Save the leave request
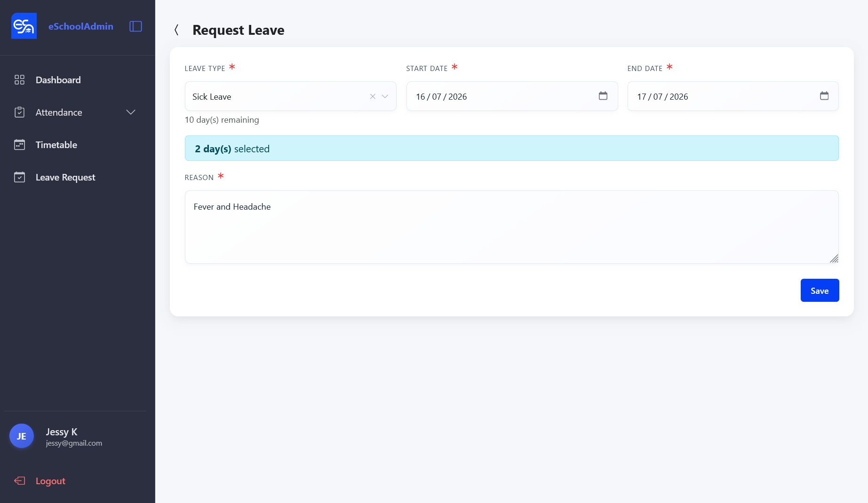Image resolution: width=868 pixels, height=503 pixels. [820, 291]
